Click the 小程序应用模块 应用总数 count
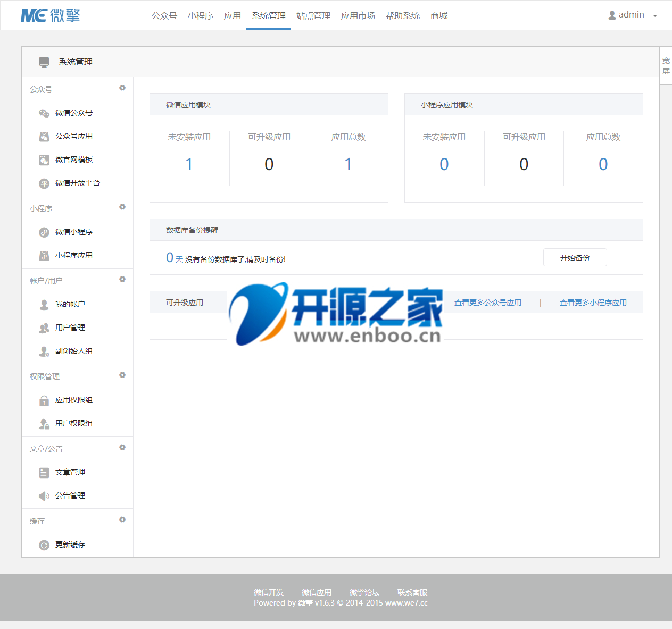 pyautogui.click(x=603, y=164)
